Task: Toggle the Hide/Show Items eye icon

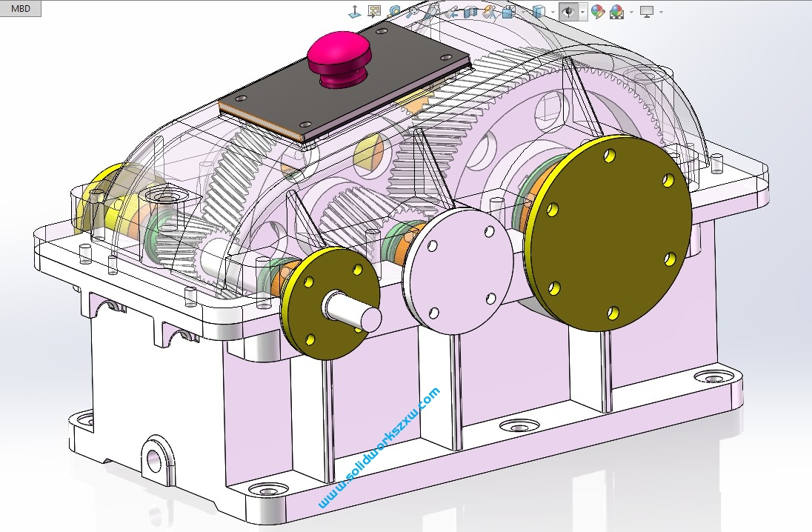Action: (568, 11)
